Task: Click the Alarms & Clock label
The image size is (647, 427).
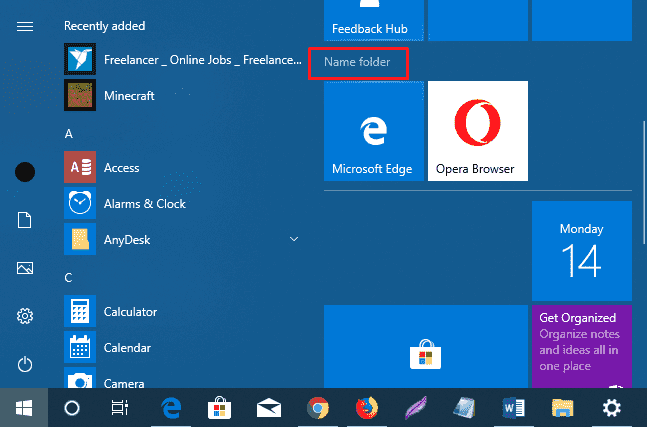Action: 145,204
